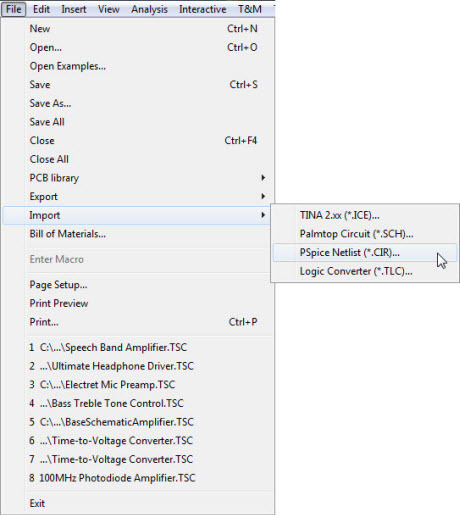The image size is (460, 515).
Task: Select PSpice Netlist (*.CIR) import option
Action: pyautogui.click(x=365, y=253)
